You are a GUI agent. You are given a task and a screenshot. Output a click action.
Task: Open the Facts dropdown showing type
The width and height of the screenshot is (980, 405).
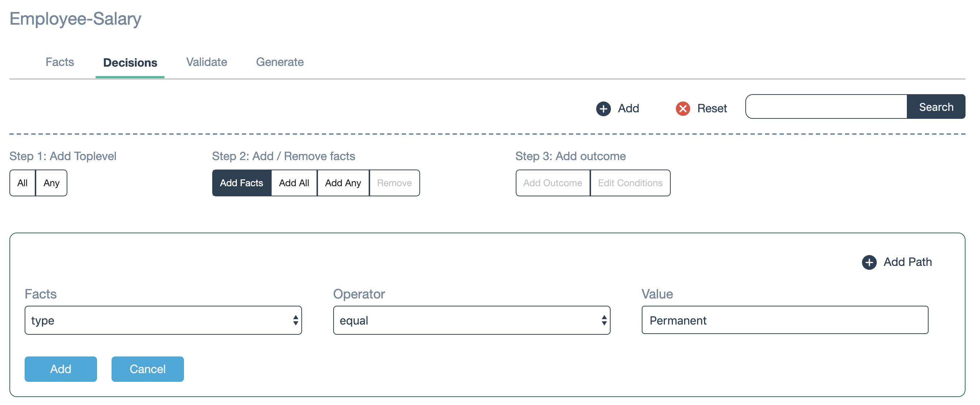pos(163,321)
